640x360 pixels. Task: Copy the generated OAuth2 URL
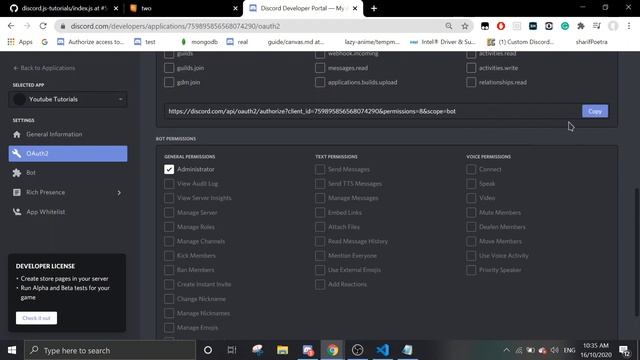point(595,111)
